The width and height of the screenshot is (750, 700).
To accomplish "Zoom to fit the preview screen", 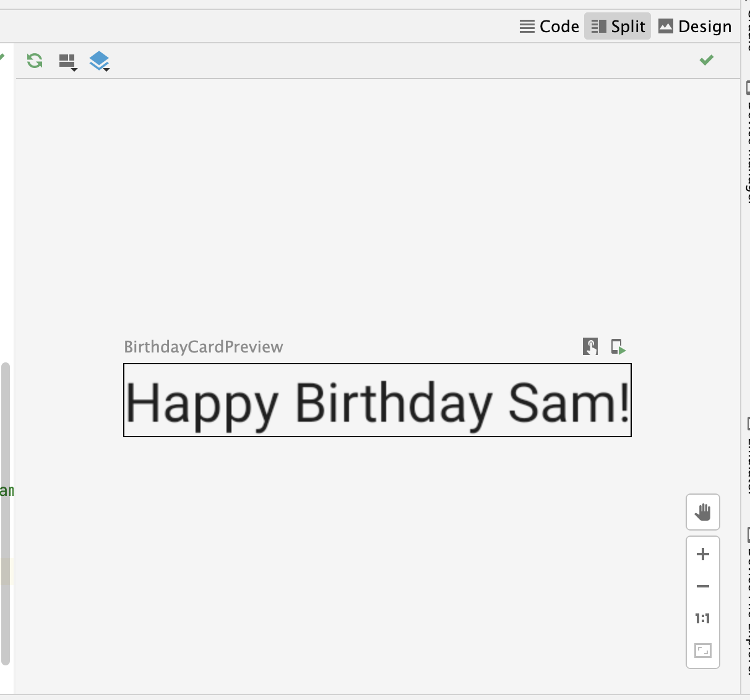I will click(x=702, y=651).
